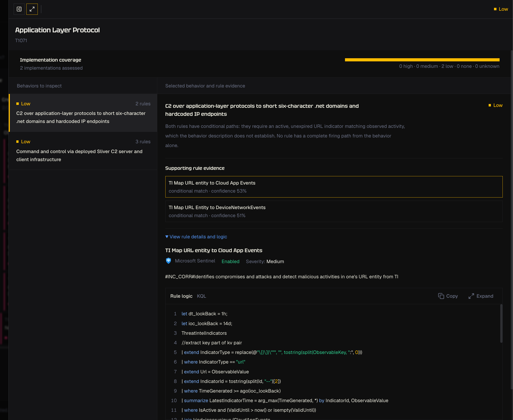Click code line 'extend Url = ObservableValue'

[215, 372]
